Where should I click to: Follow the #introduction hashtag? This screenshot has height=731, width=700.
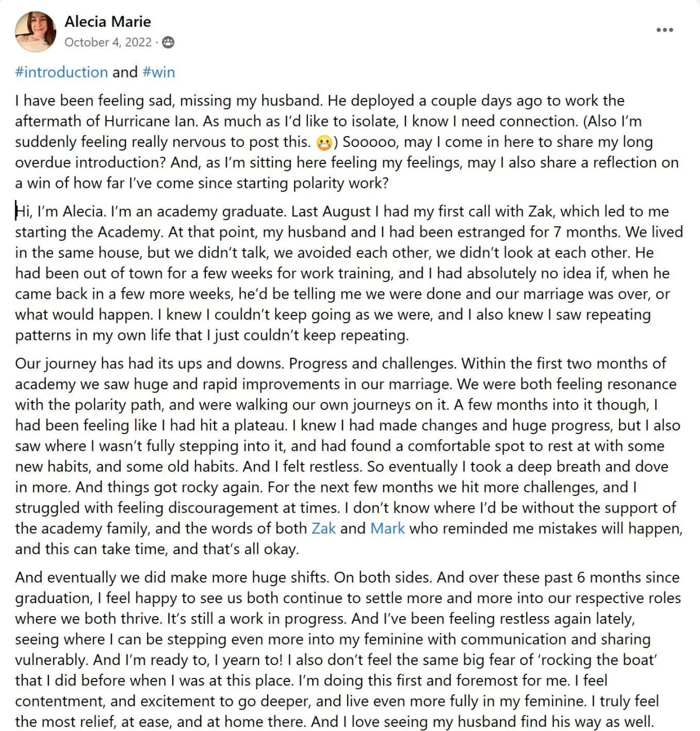pyautogui.click(x=61, y=72)
